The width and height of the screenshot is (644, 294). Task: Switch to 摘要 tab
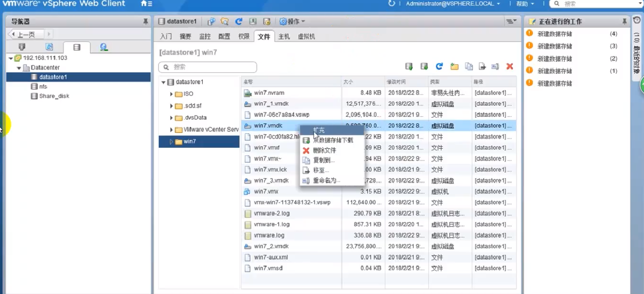tap(185, 36)
